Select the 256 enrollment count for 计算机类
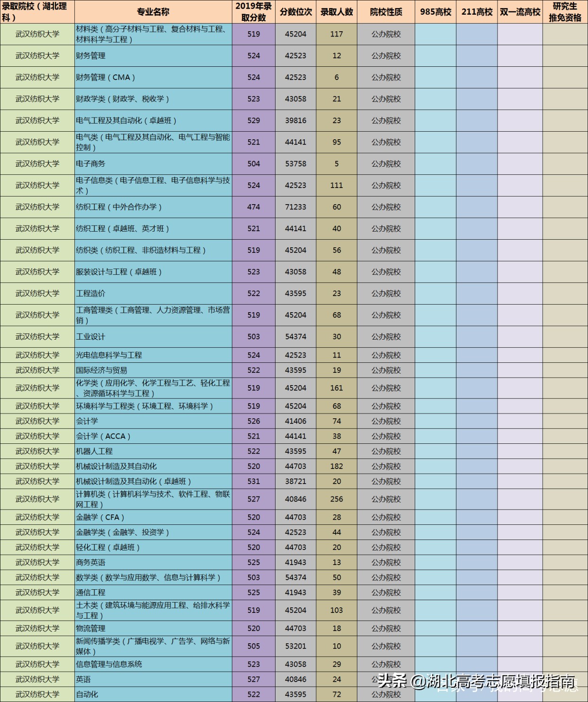Screen dimensions: 588x702 point(337,499)
